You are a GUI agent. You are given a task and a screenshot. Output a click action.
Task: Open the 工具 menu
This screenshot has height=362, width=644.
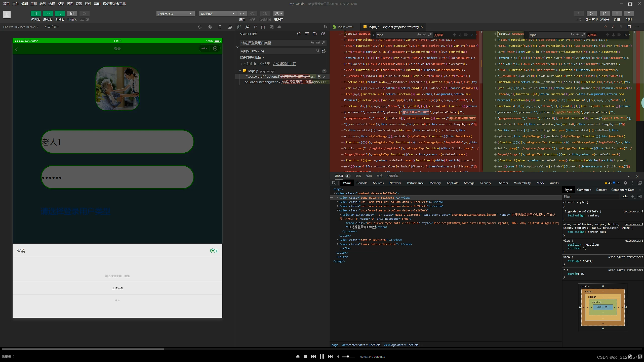click(x=34, y=4)
